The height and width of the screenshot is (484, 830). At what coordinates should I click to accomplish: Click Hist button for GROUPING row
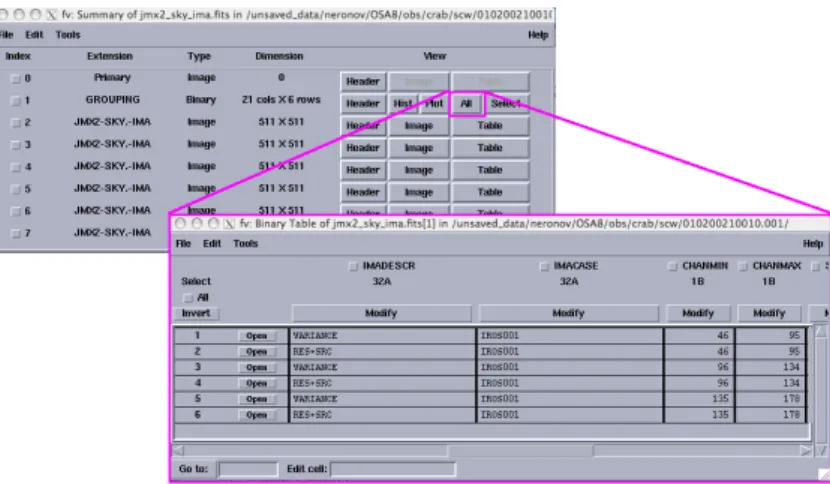point(403,104)
